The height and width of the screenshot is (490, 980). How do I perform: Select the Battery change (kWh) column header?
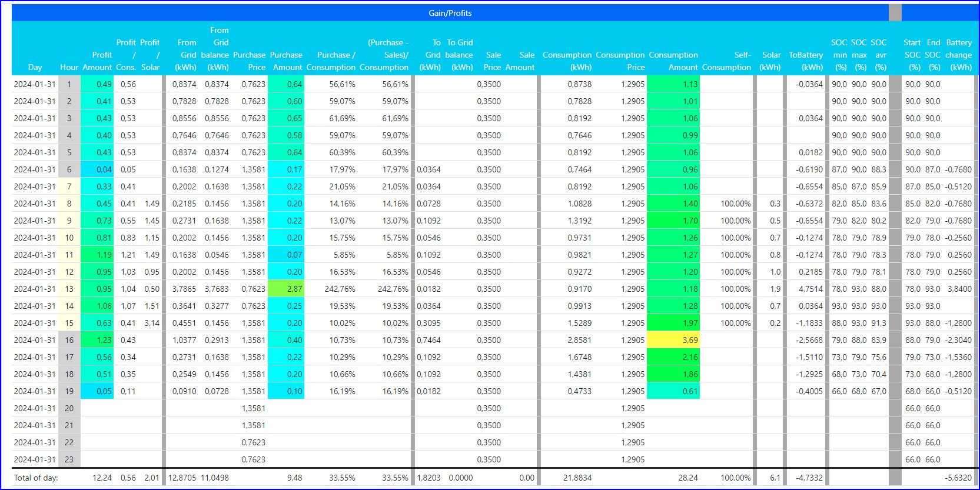coord(959,55)
